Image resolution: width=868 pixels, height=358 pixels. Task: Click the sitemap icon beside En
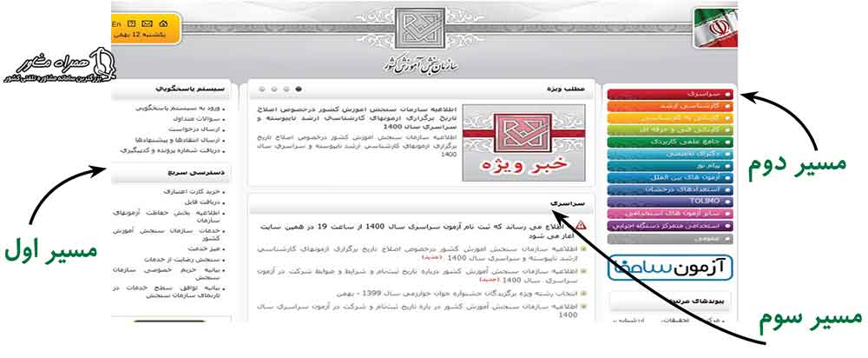132,23
